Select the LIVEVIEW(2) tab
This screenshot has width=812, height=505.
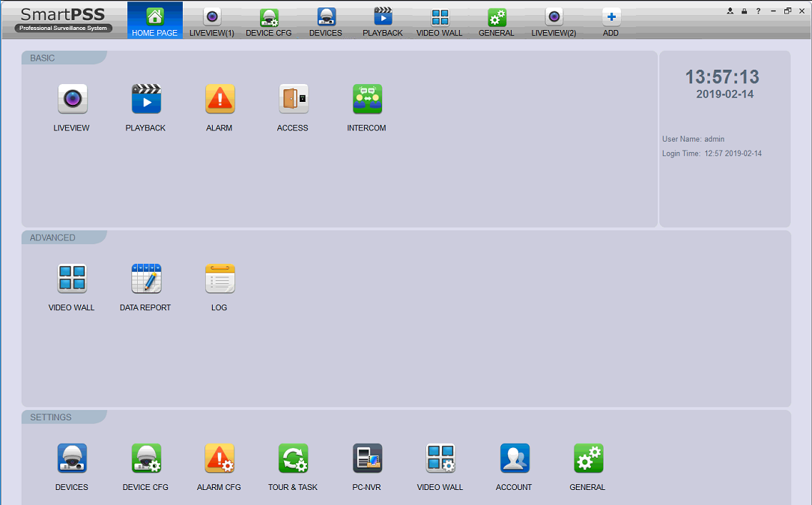coord(554,22)
